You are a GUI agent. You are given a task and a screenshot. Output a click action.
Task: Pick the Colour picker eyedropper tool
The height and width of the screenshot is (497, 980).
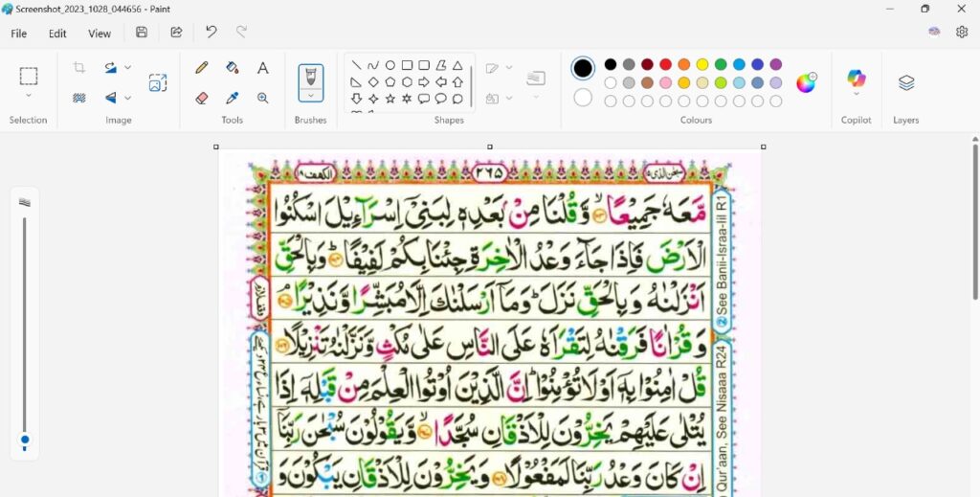coord(232,98)
